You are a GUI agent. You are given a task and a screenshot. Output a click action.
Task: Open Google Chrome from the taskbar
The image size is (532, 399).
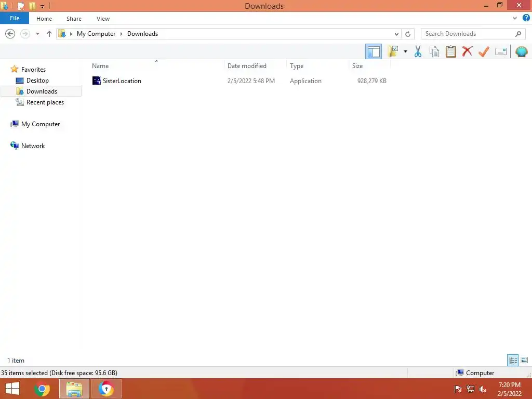pyautogui.click(x=42, y=389)
